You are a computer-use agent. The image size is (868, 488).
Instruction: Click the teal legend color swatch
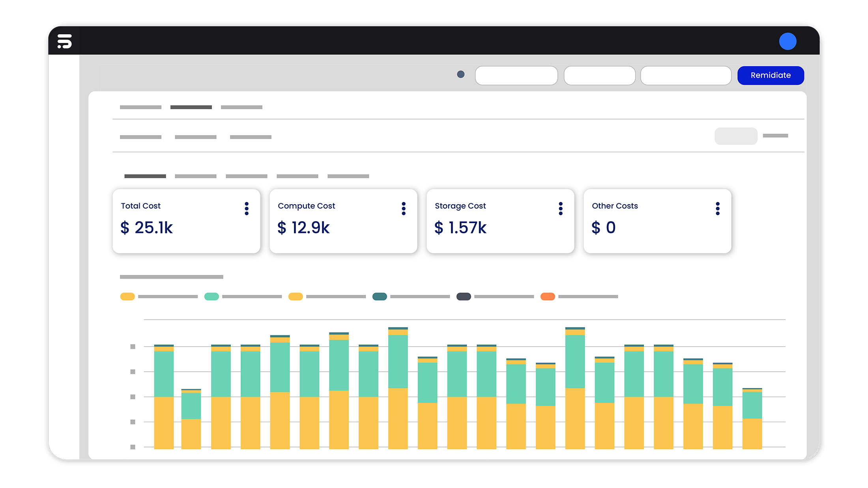[380, 296]
